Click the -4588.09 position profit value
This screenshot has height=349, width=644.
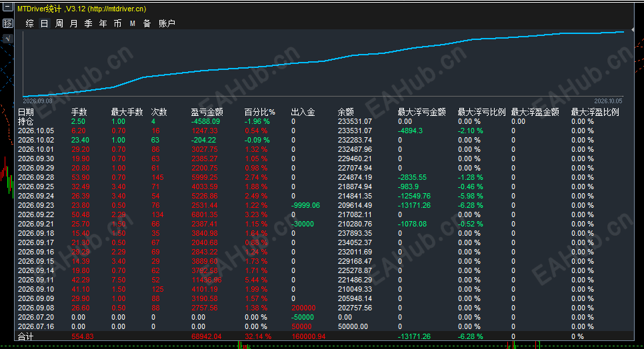click(205, 121)
